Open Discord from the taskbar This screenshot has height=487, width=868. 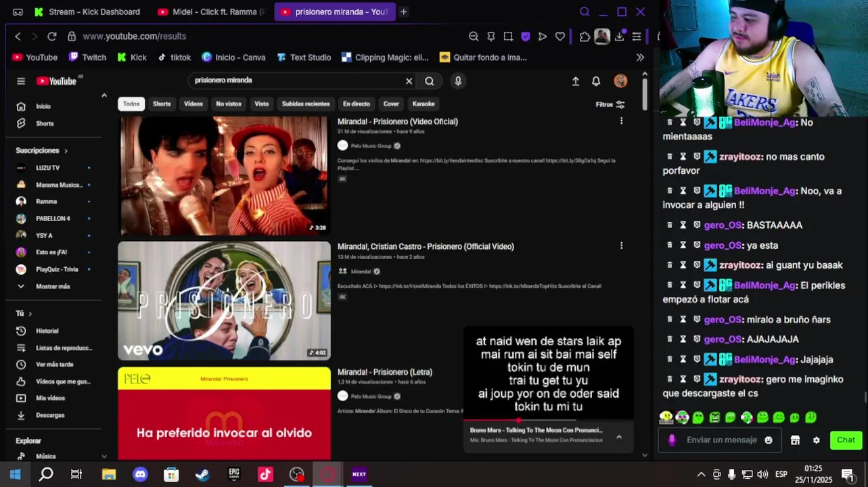(x=140, y=474)
